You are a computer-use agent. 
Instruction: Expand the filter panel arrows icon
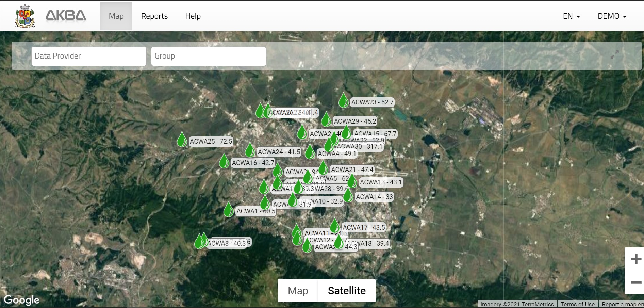[x=614, y=55]
